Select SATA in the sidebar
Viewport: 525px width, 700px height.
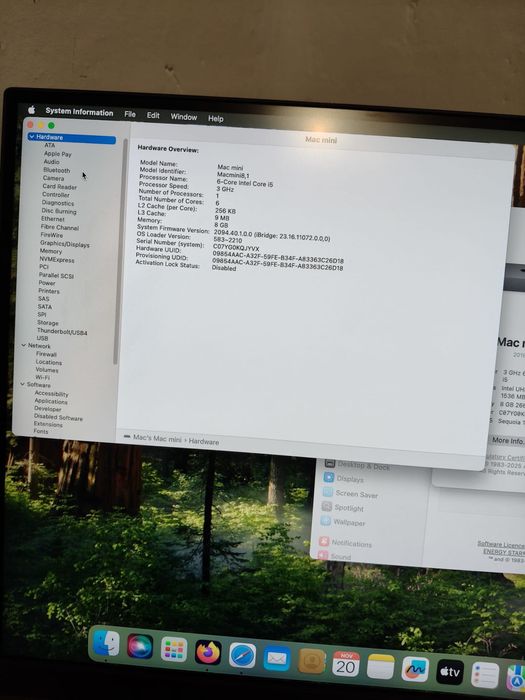pos(45,307)
